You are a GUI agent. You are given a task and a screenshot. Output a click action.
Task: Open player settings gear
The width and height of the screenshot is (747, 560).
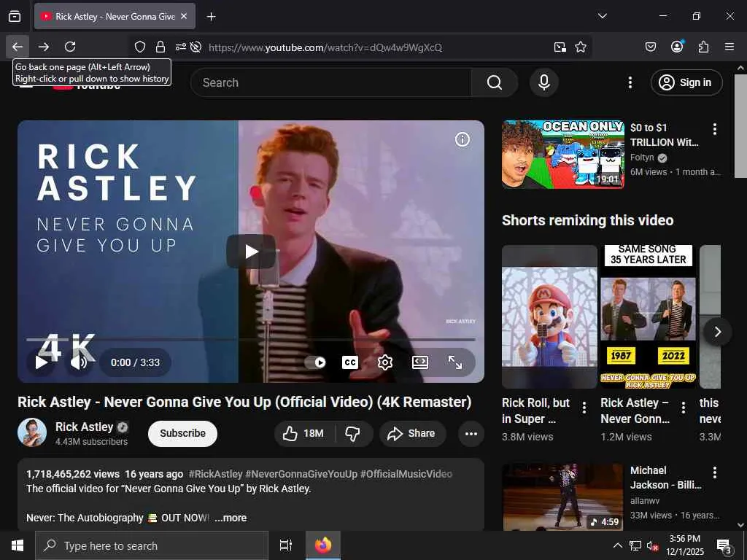click(x=385, y=362)
